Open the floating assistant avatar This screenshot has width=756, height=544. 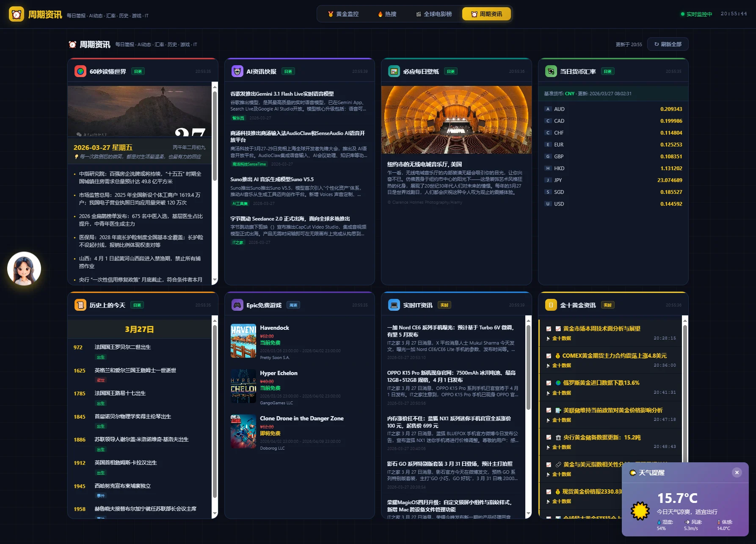coord(24,269)
